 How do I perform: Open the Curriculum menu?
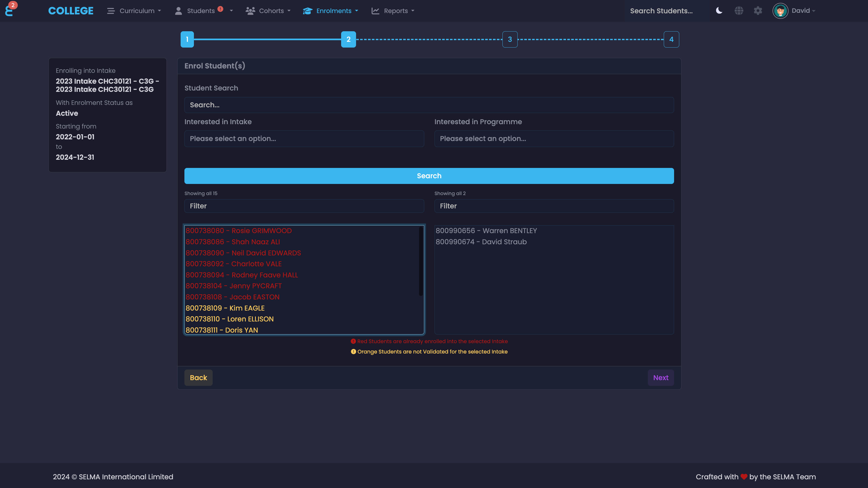[137, 11]
